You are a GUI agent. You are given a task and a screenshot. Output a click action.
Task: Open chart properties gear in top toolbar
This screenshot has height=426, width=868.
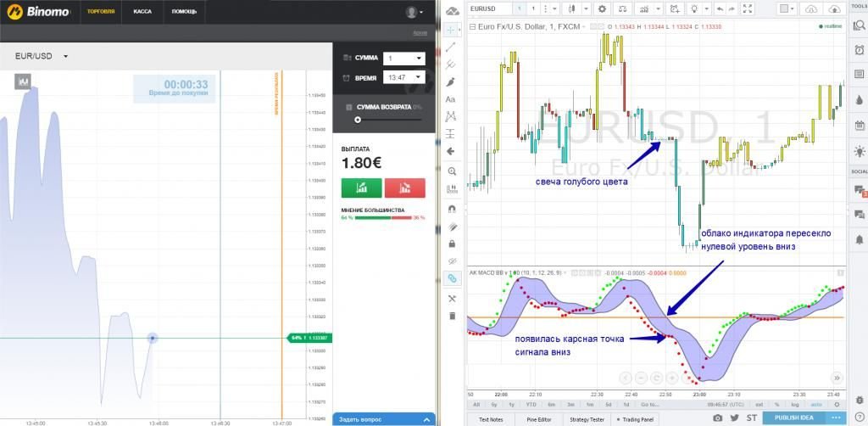click(602, 8)
